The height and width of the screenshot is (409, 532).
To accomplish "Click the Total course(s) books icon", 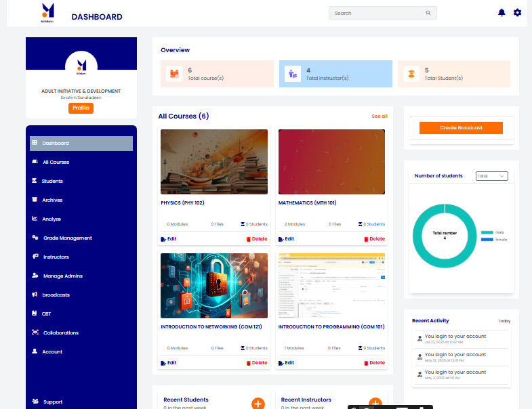I will click(x=174, y=74).
